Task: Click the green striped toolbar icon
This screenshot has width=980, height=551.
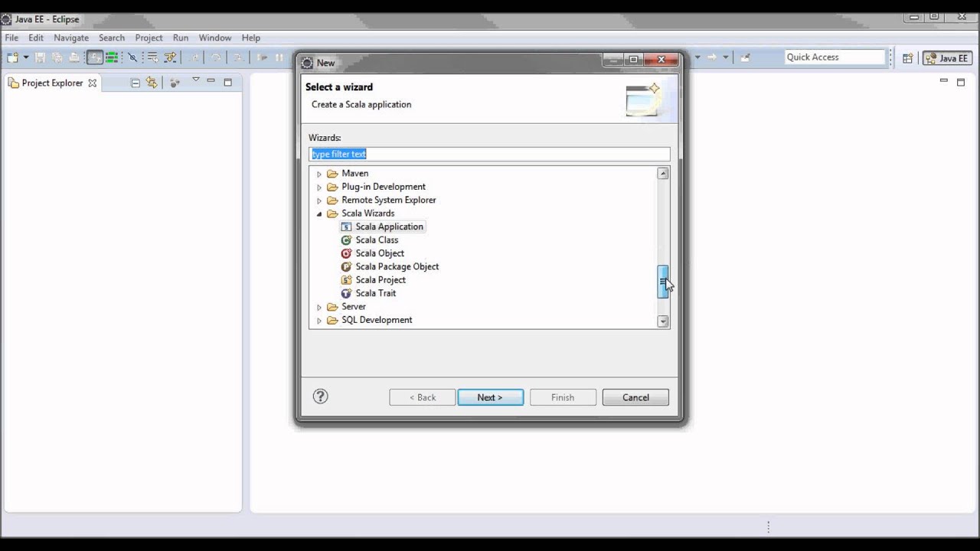Action: pos(113,57)
